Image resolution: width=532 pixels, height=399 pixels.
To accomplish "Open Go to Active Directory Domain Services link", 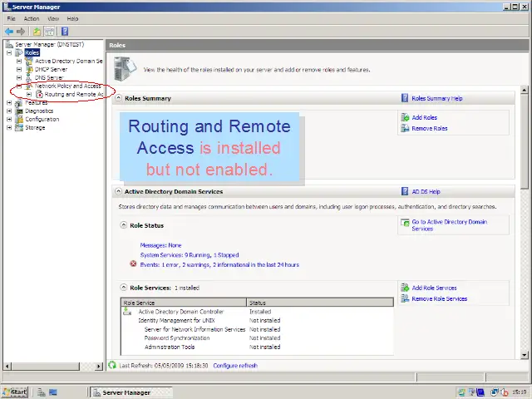I will point(450,225).
